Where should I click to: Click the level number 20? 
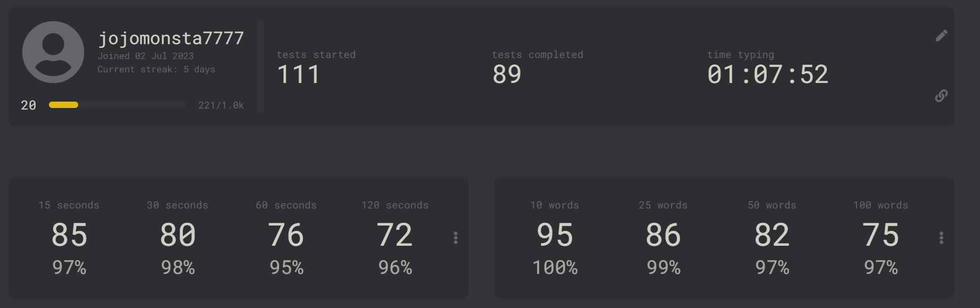(29, 105)
